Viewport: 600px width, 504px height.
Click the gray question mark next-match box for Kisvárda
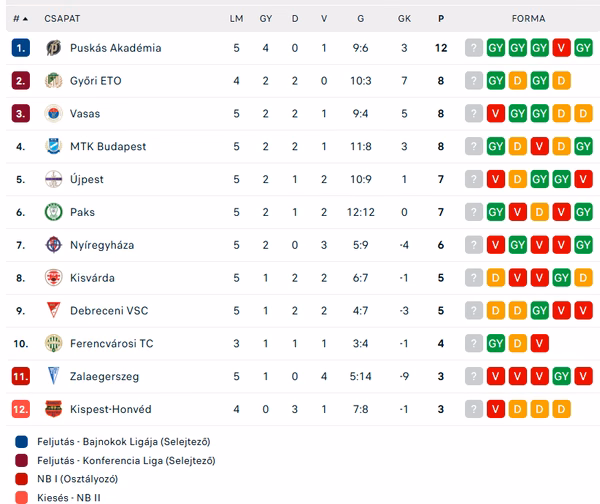[474, 278]
